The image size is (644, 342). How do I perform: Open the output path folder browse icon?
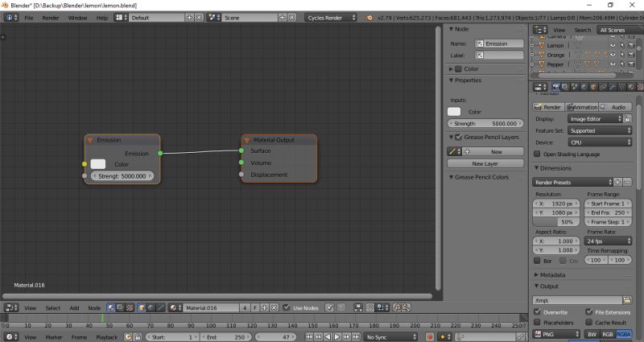[627, 300]
